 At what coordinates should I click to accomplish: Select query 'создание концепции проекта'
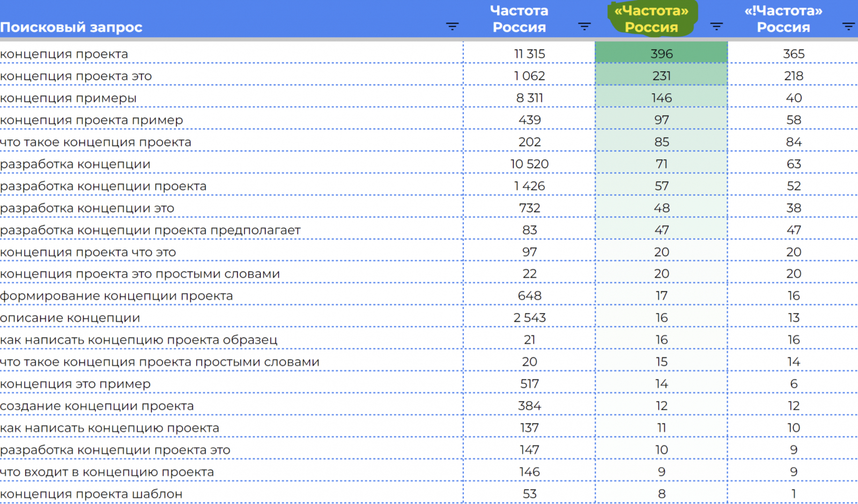click(x=97, y=406)
